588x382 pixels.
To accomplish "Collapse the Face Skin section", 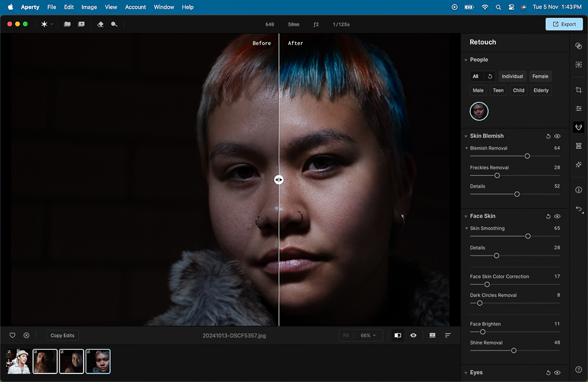I will 466,216.
